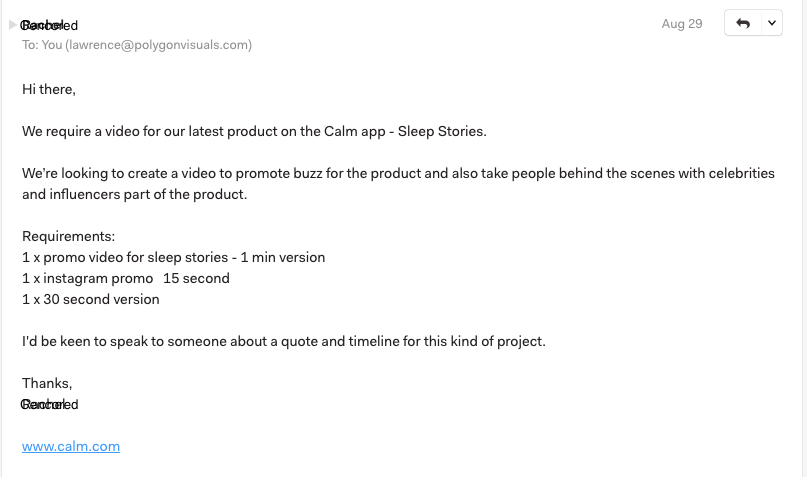Open the dropdown next to reply
The height and width of the screenshot is (477, 807).
click(771, 23)
